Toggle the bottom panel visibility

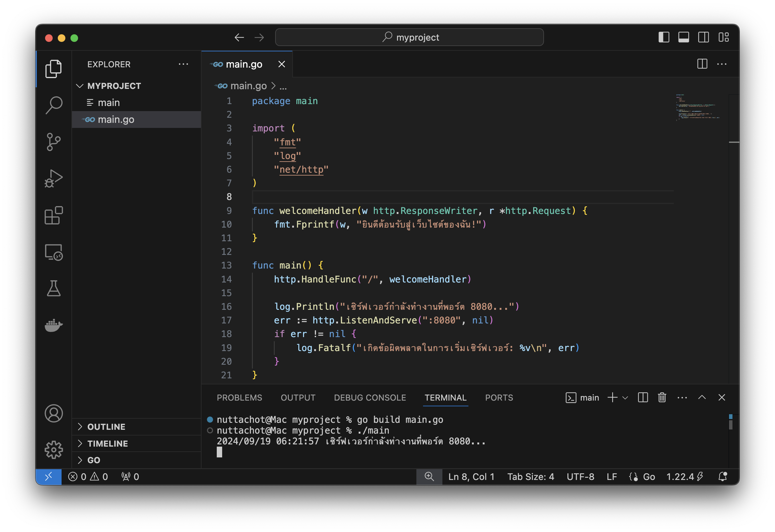[x=684, y=37]
